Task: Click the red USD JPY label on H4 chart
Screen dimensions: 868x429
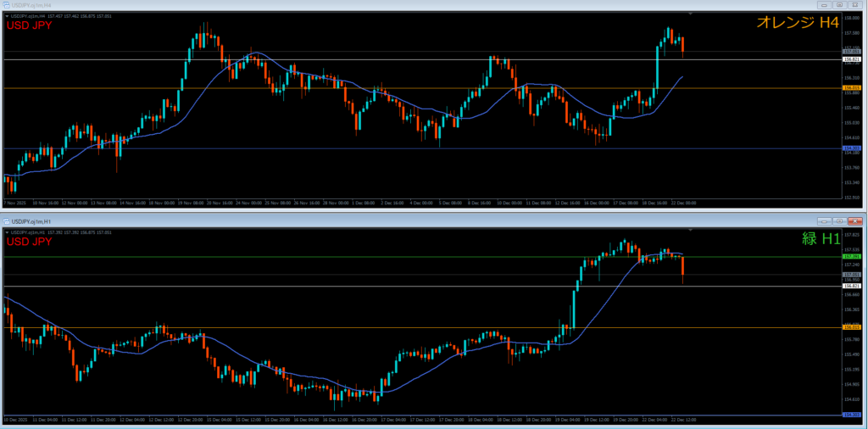Action: coord(29,25)
